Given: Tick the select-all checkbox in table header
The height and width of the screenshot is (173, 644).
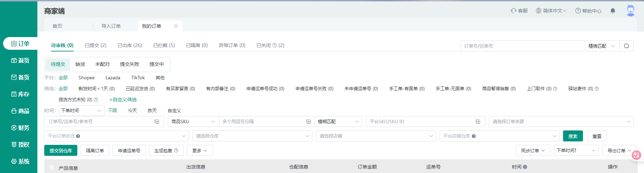Looking at the screenshot, I should [52, 167].
